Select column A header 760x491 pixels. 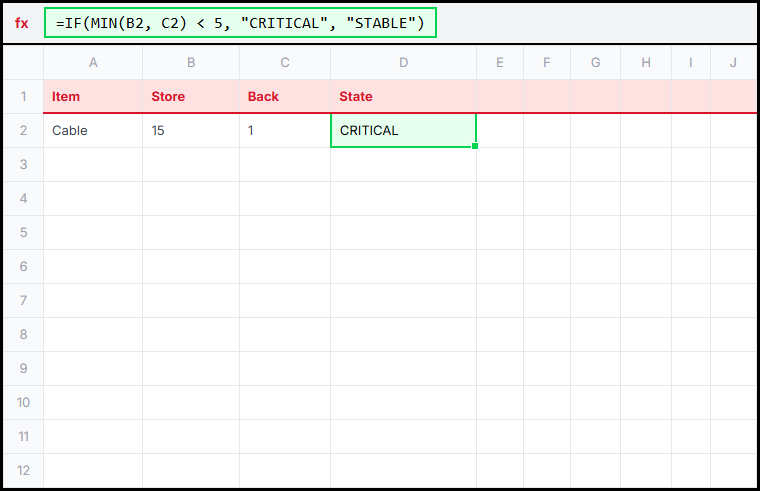click(x=93, y=63)
